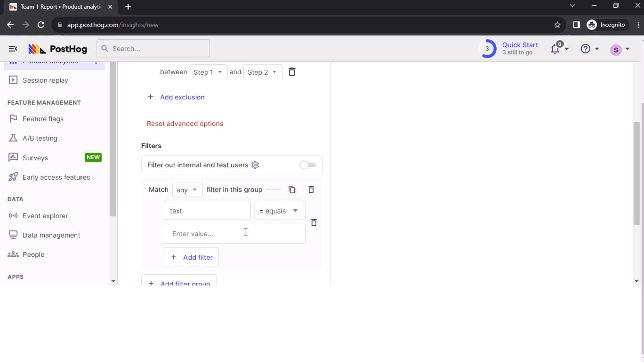644x362 pixels.
Task: Select the Surveys menu item
Action: pos(35,158)
